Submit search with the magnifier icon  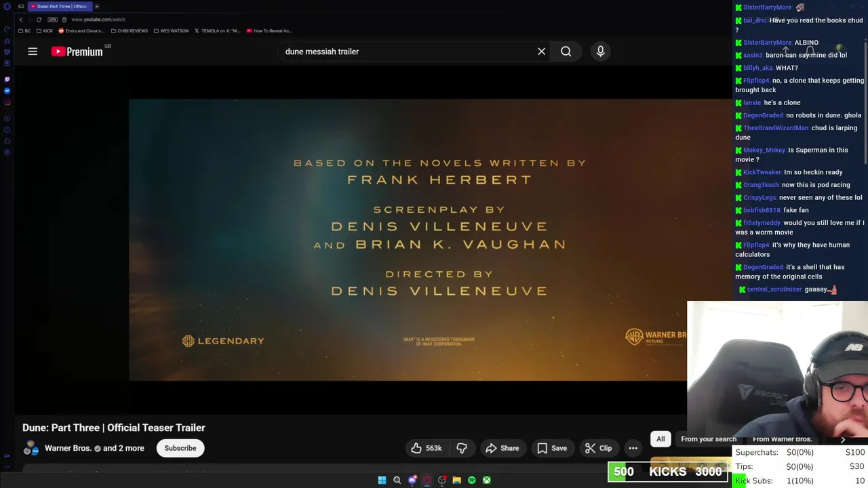566,52
